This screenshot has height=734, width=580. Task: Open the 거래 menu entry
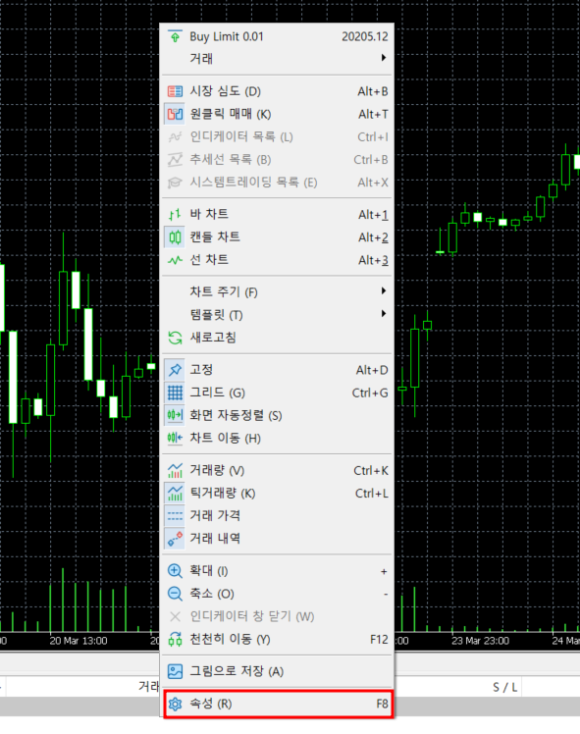(277, 59)
